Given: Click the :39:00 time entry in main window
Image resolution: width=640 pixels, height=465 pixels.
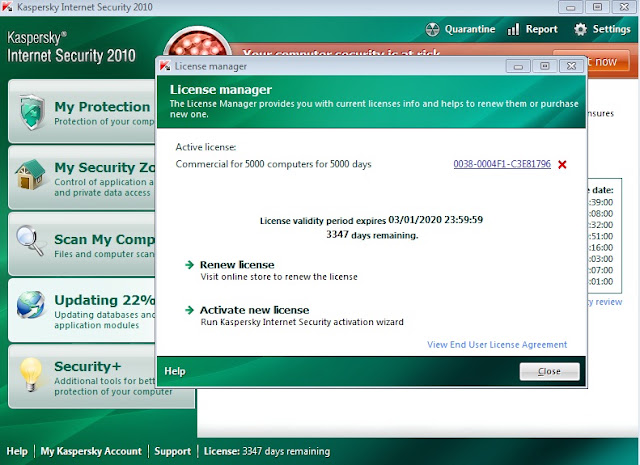Looking at the screenshot, I should pyautogui.click(x=601, y=202).
